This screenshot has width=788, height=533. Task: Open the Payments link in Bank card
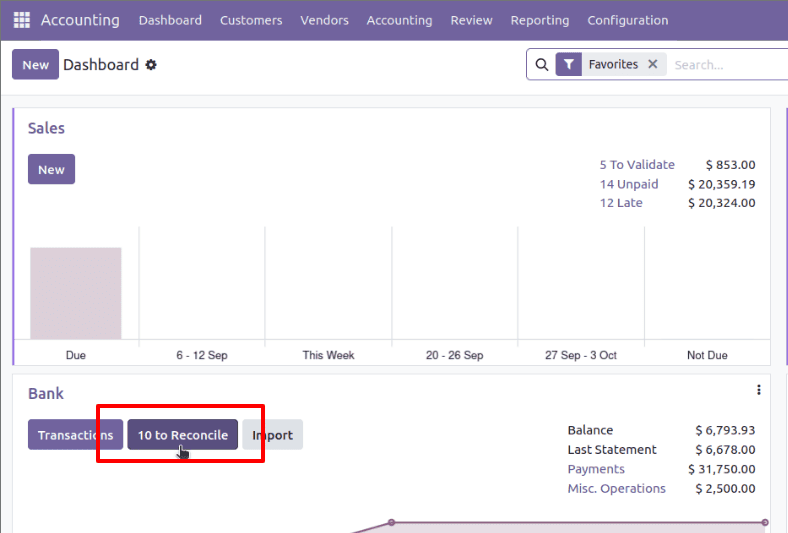point(596,469)
